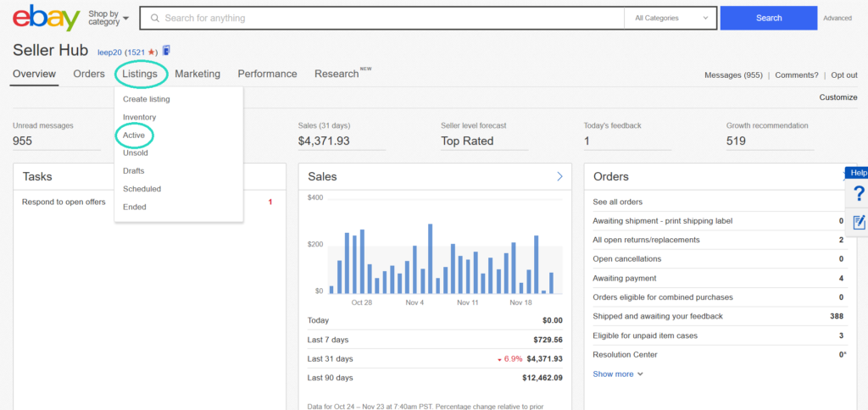This screenshot has height=410, width=868.
Task: Open Shipped and awaiting your feedback
Action: 719,317
